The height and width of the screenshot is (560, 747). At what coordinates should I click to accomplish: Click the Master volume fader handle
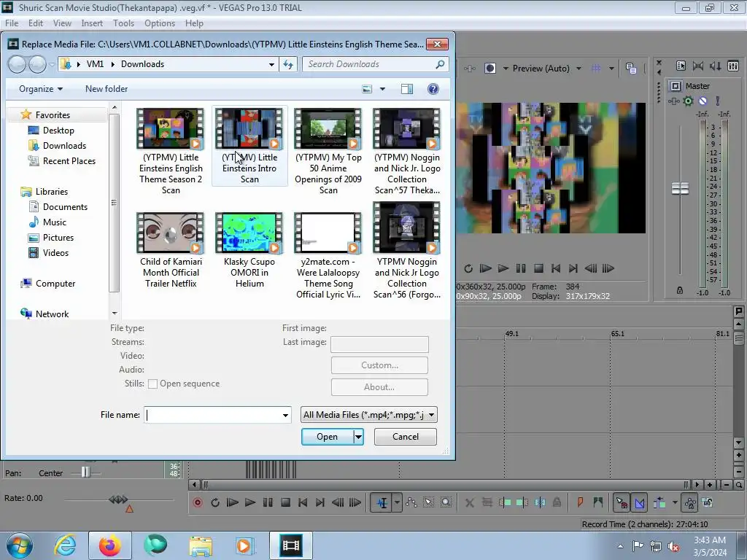click(x=681, y=189)
